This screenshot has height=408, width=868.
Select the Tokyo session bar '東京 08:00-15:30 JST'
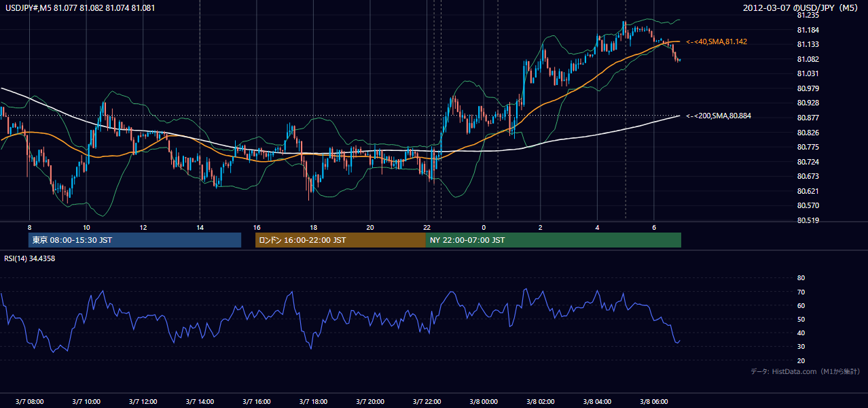coord(134,240)
